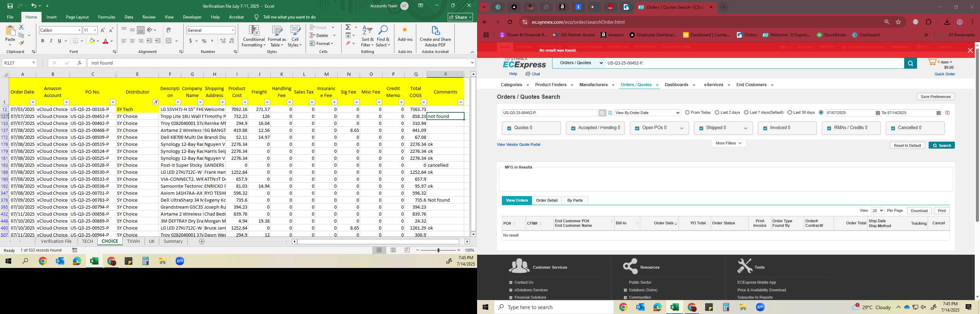Open Cell Styles gallery

click(295, 37)
